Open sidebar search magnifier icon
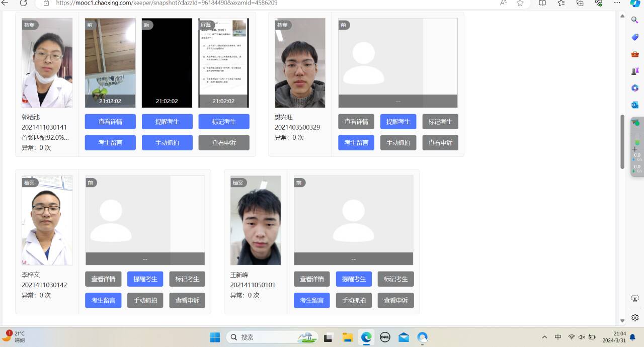 [x=635, y=20]
